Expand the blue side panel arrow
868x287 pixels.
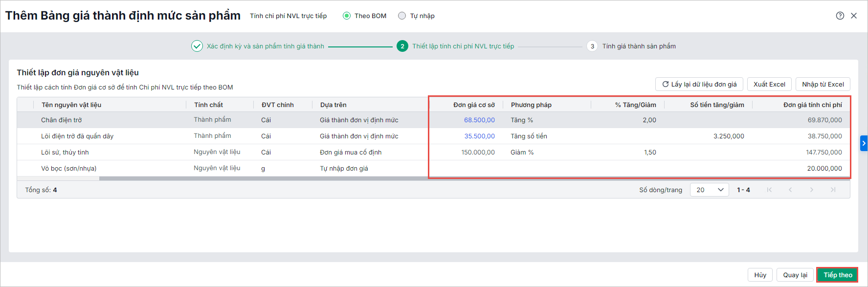(x=864, y=143)
